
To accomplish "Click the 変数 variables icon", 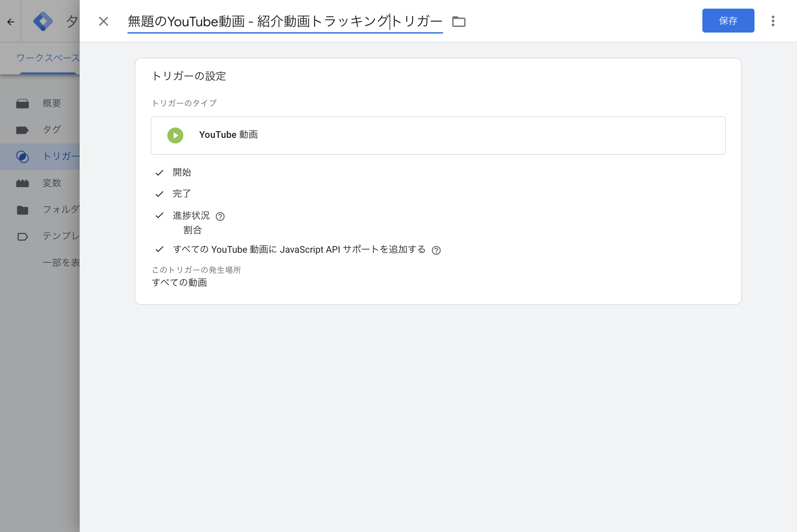I will coord(22,183).
